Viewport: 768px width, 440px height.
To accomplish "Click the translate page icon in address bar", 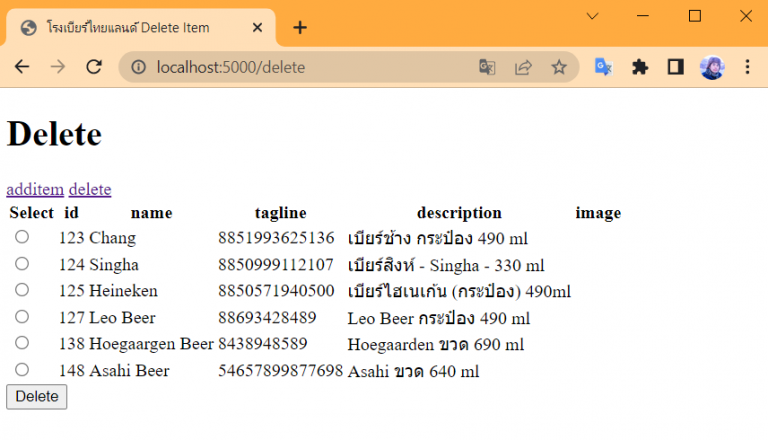I will point(487,67).
